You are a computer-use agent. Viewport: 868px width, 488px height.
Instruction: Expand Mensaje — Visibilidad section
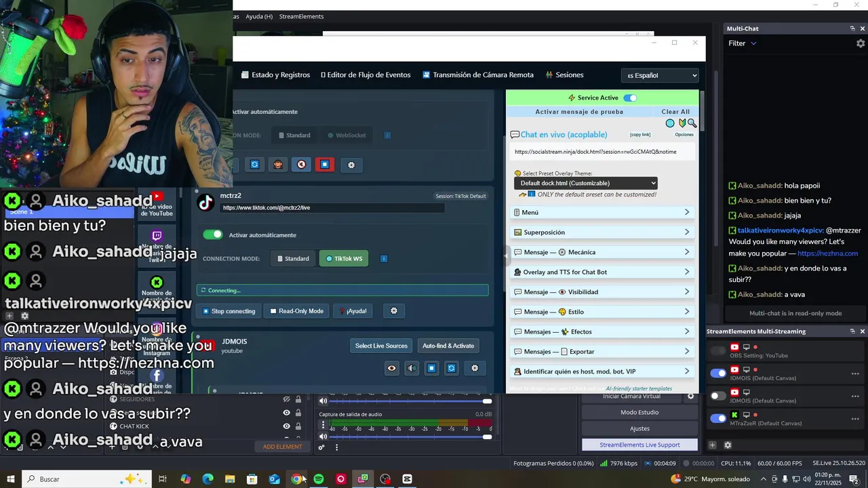click(602, 292)
